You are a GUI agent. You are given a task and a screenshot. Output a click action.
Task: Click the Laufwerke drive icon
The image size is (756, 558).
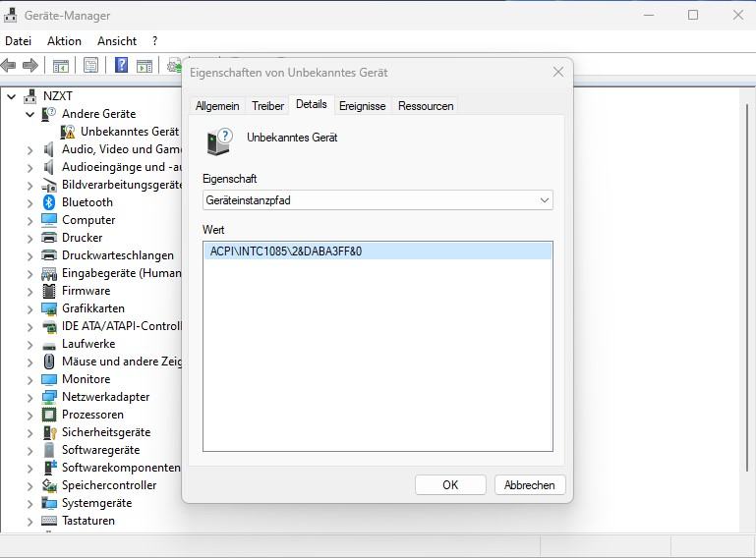tap(49, 346)
